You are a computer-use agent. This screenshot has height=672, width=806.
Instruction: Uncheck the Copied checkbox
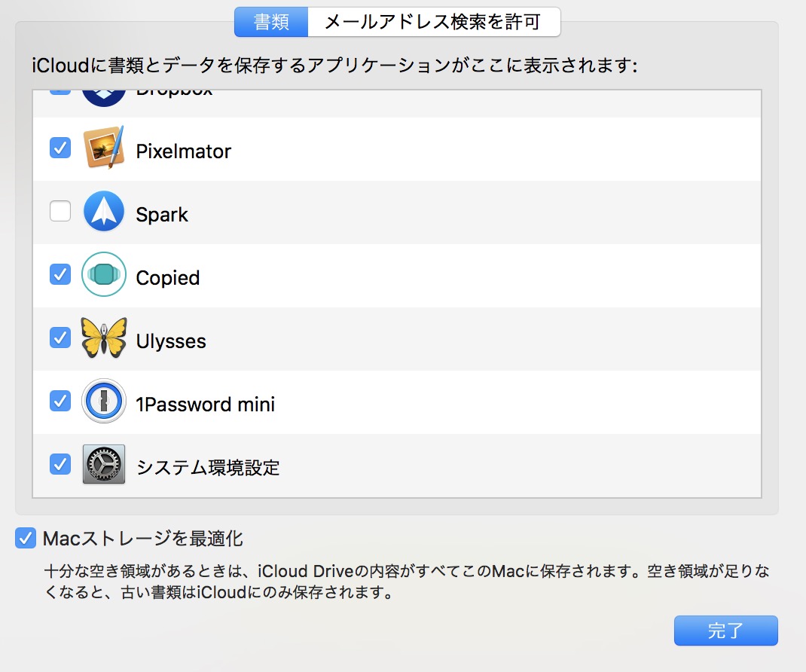(x=60, y=274)
